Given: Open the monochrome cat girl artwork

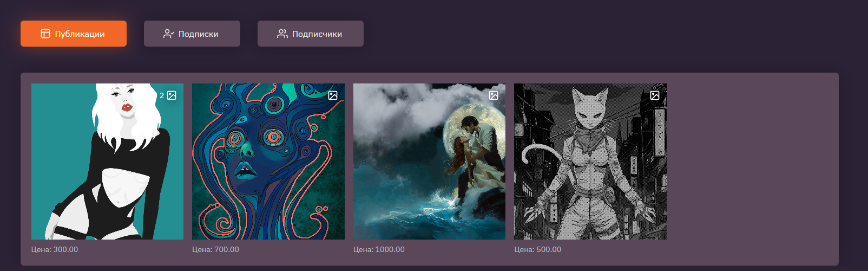Looking at the screenshot, I should pos(590,162).
